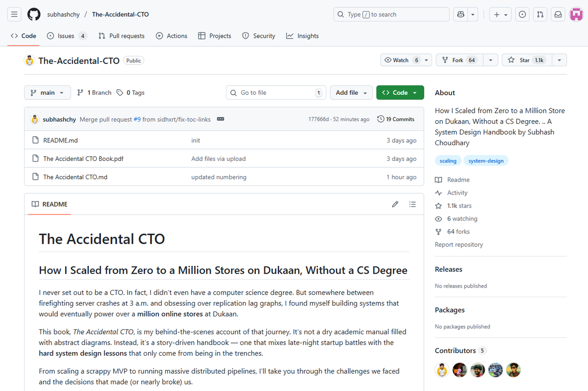Click 'Add files via upload' commit message

pyautogui.click(x=219, y=159)
